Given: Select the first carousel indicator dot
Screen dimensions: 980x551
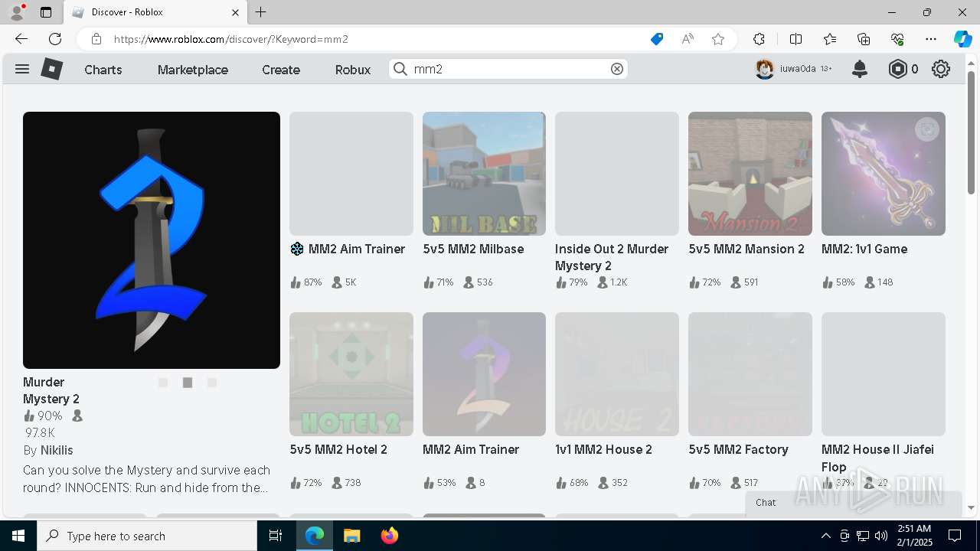Looking at the screenshot, I should pos(163,383).
